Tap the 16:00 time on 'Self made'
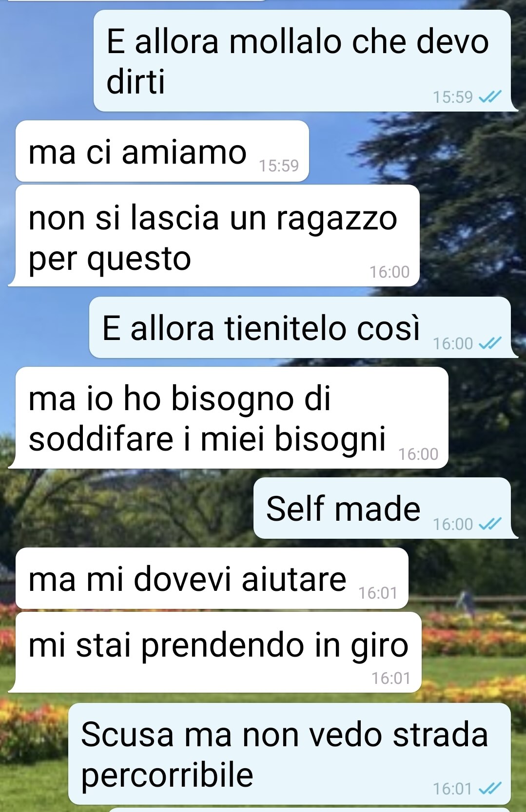Image resolution: width=526 pixels, height=812 pixels. point(453,524)
